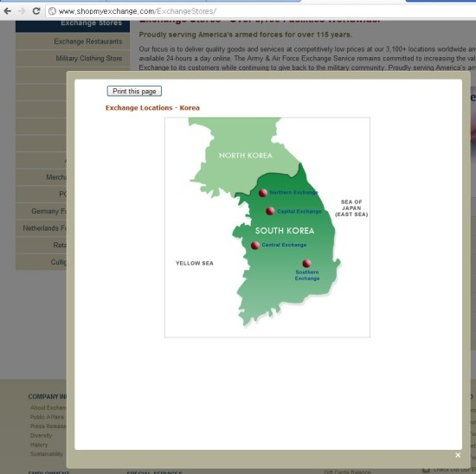Viewport: 476px width, 474px height.
Task: Click the History footer link
Action: (39, 445)
